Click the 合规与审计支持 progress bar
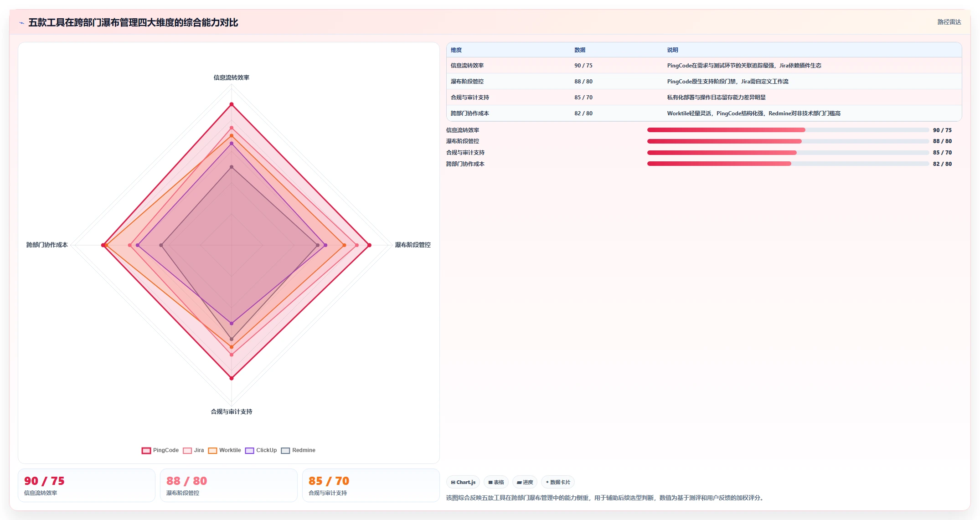The height and width of the screenshot is (520, 980). pyautogui.click(x=788, y=153)
